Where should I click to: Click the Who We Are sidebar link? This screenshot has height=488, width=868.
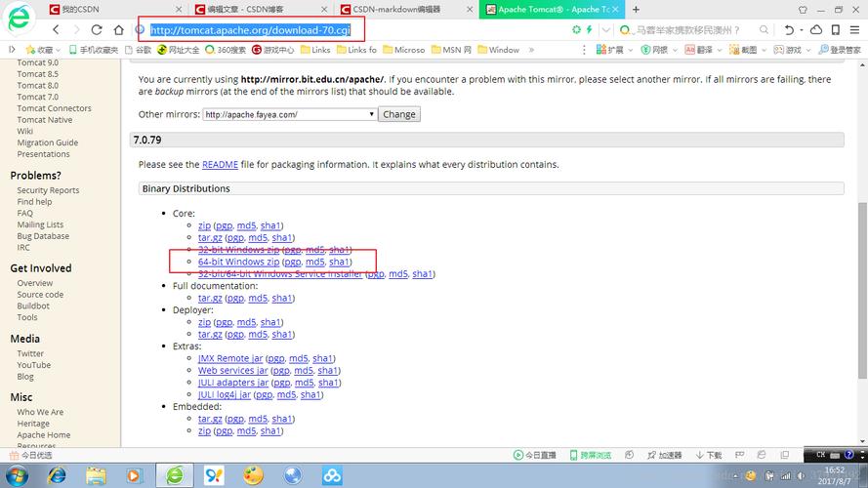(x=40, y=412)
